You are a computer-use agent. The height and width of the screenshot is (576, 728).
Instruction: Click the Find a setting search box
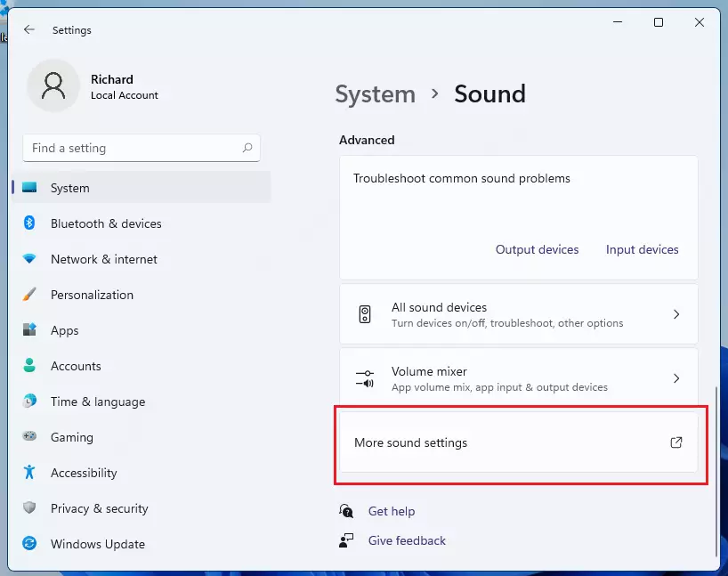pyautogui.click(x=142, y=148)
